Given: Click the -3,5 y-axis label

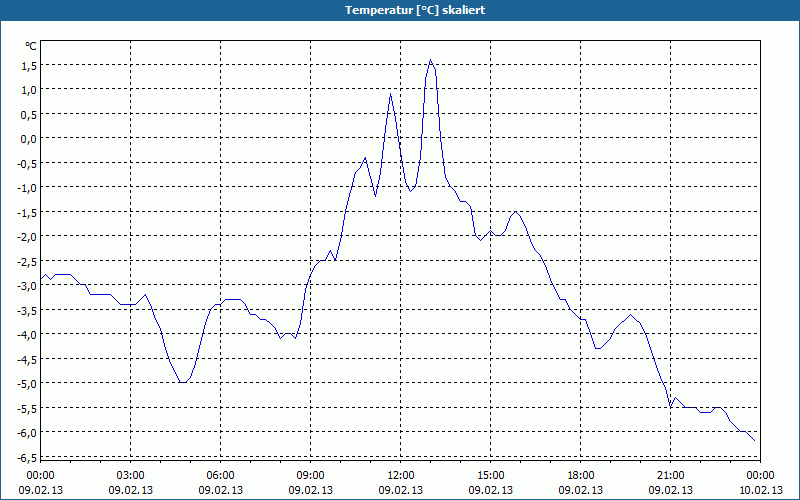Looking at the screenshot, I should (27, 310).
